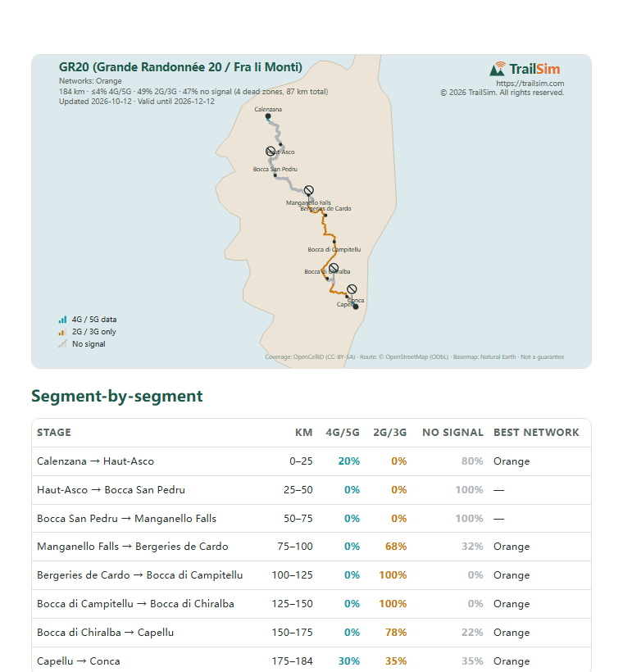
Task: Click the 175–184 km cell
Action: tap(292, 661)
